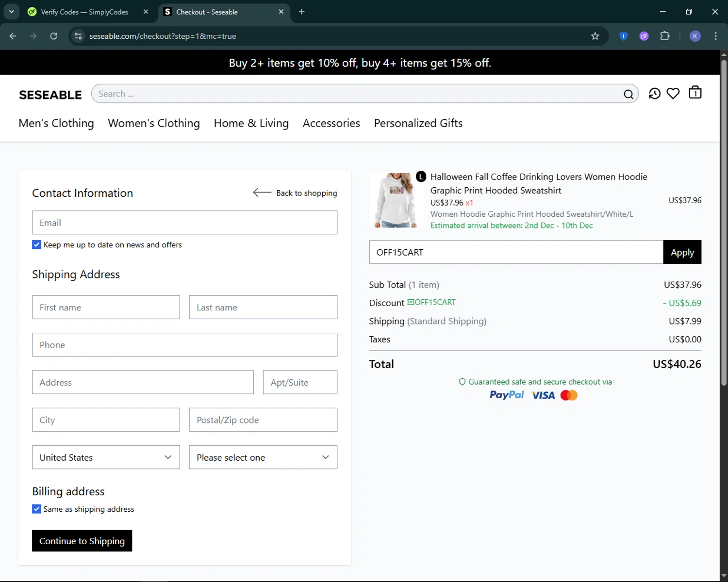Open the shopping bag cart icon
The height and width of the screenshot is (582, 728).
point(695,93)
